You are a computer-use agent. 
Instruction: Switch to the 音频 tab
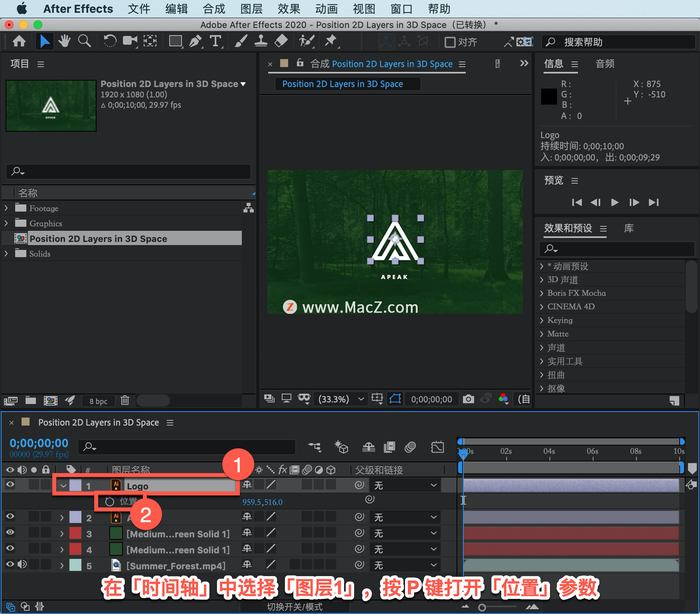tap(605, 64)
